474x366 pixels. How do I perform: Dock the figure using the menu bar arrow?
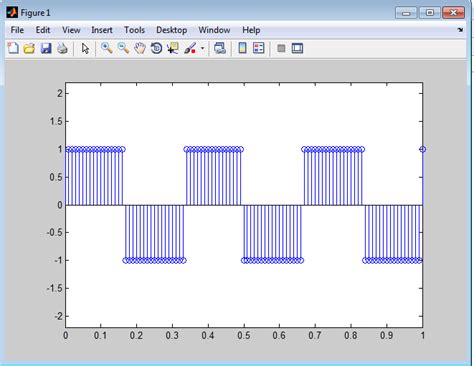460,30
